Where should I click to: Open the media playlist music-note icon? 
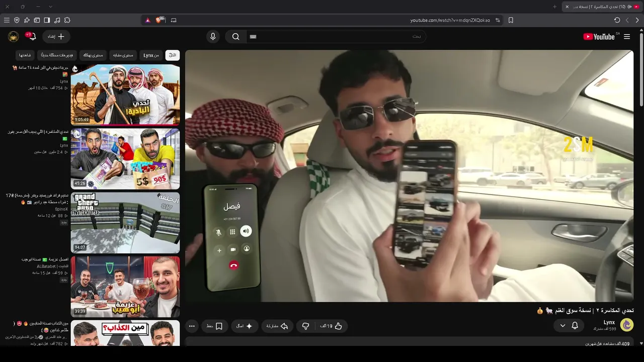(x=57, y=20)
